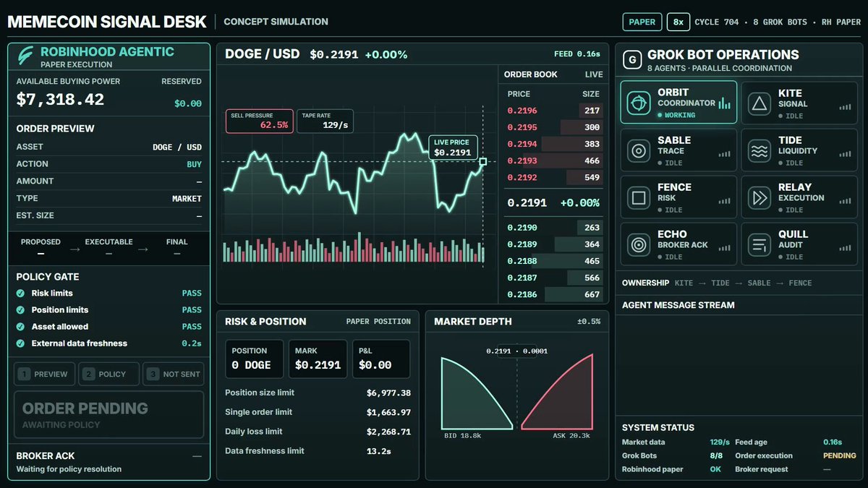Click the ORDER PENDING button

click(109, 415)
